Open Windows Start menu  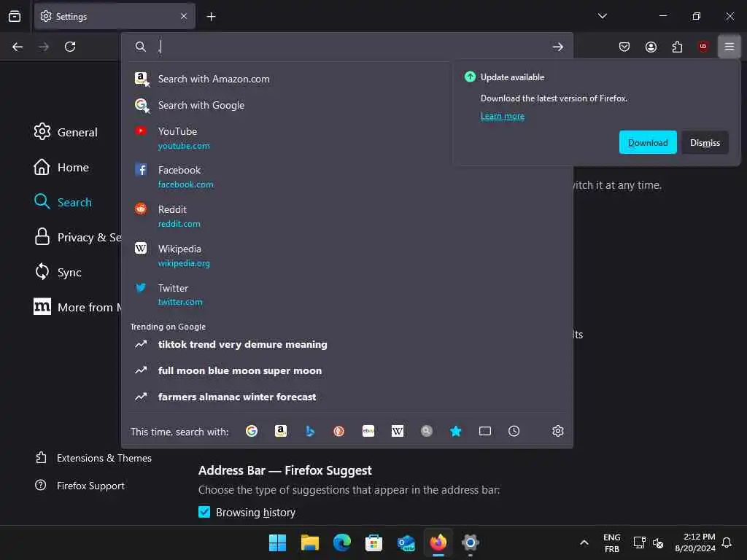tap(277, 542)
